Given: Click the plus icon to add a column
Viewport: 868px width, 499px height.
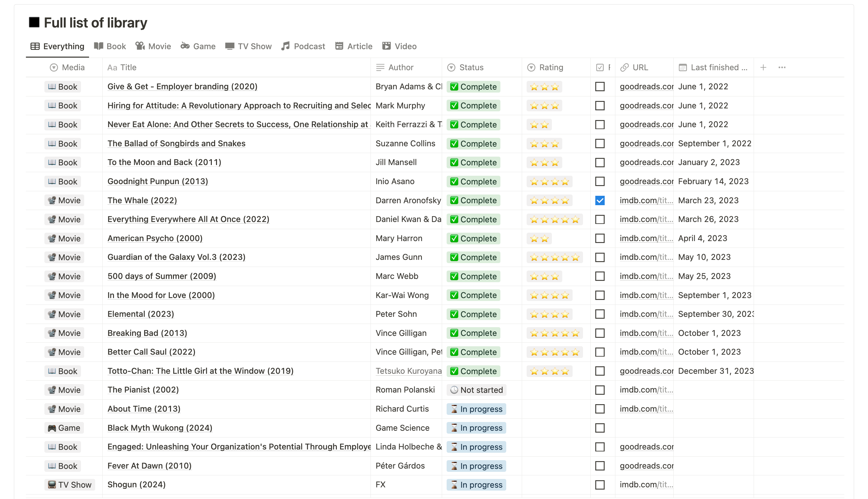Looking at the screenshot, I should (x=763, y=68).
